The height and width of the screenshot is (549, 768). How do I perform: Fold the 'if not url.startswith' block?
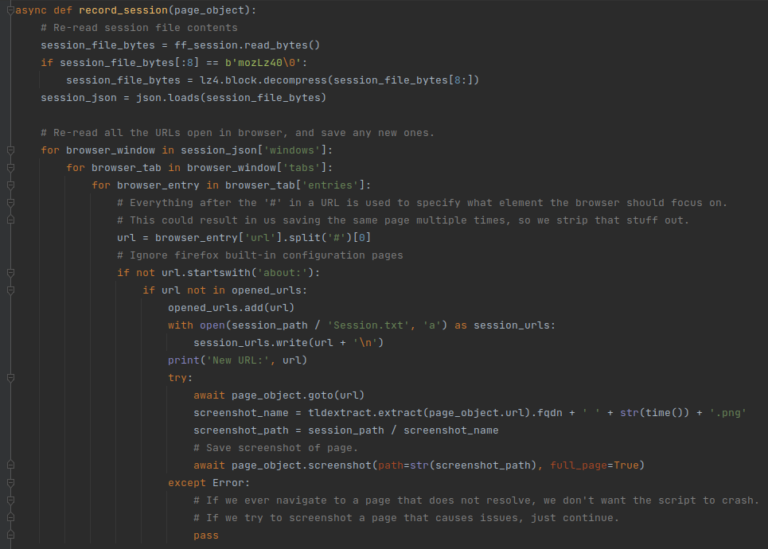click(10, 273)
